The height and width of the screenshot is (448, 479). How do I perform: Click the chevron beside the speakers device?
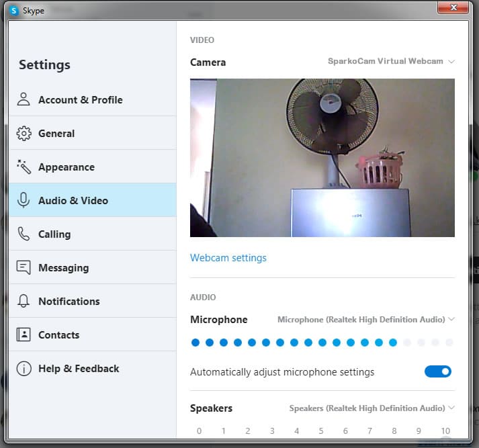(451, 408)
